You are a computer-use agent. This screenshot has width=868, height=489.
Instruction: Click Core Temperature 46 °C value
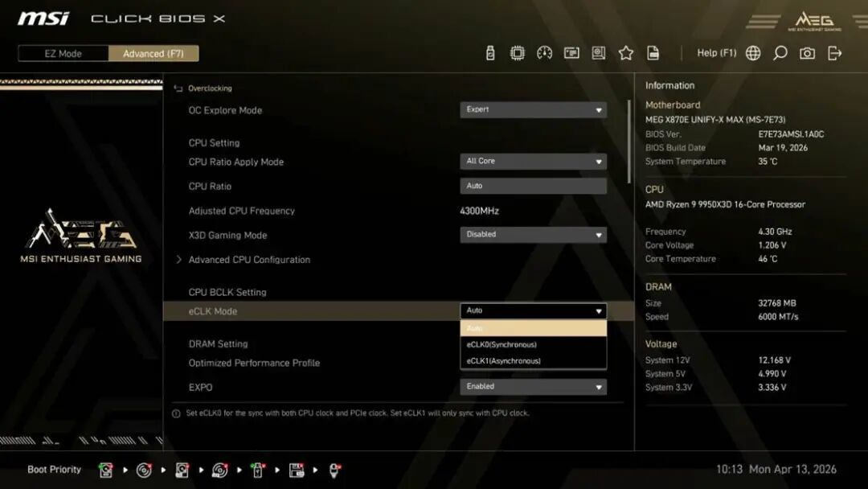(x=768, y=259)
